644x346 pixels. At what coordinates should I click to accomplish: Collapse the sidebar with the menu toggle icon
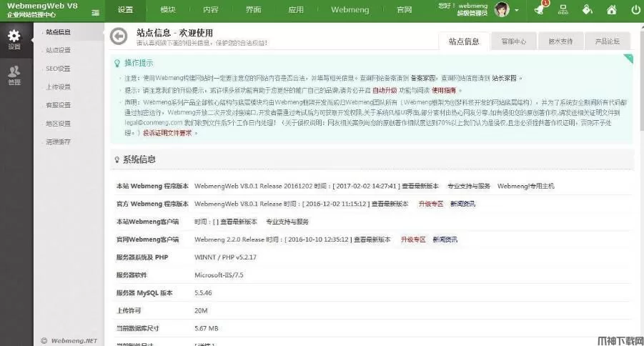95,13
